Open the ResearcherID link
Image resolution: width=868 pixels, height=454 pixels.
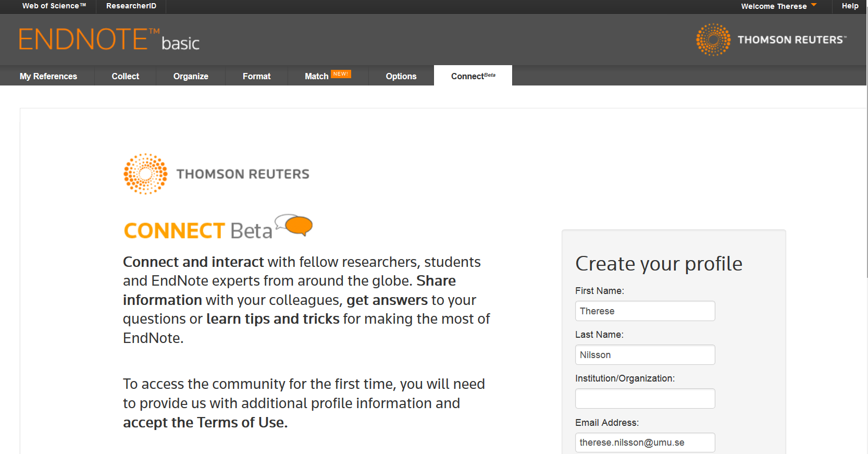coord(131,6)
